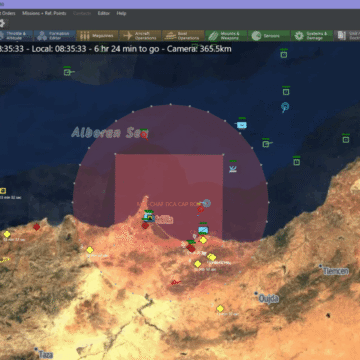360x360 pixels.
Task: Select light blue unit north-east of red circle
Action: pos(242,125)
